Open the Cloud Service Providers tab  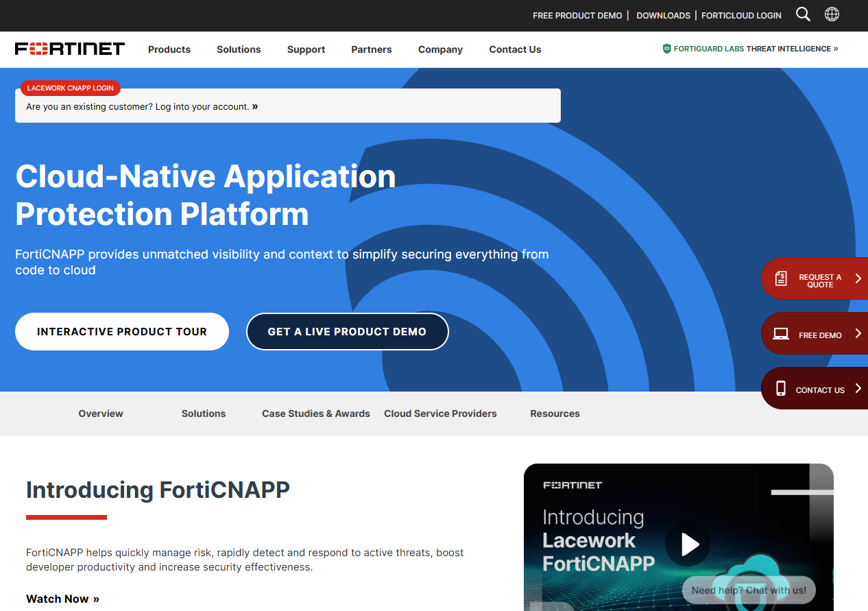click(x=440, y=414)
